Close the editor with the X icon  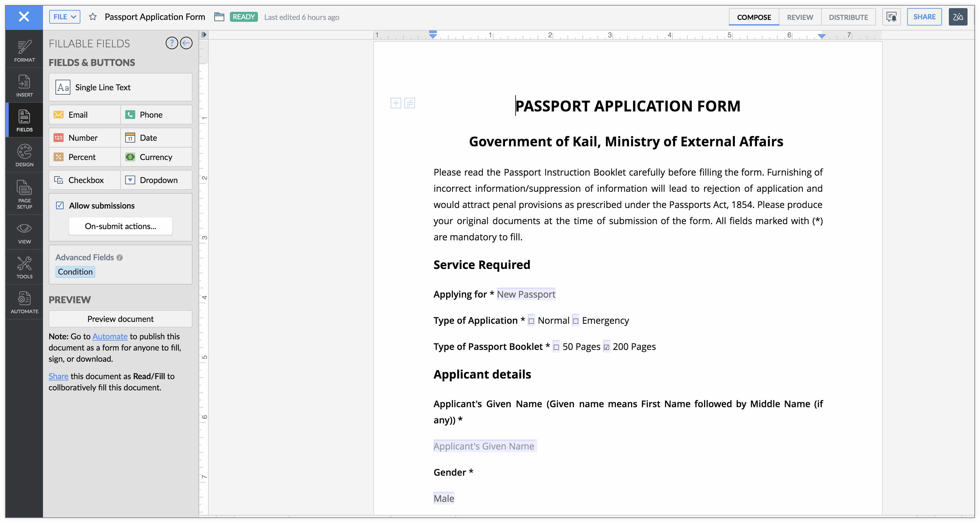tap(24, 17)
